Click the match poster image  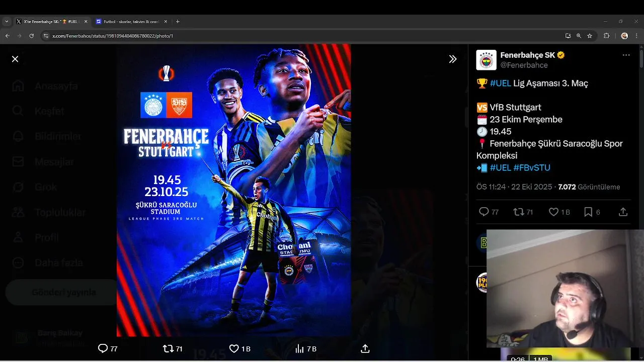click(x=233, y=190)
